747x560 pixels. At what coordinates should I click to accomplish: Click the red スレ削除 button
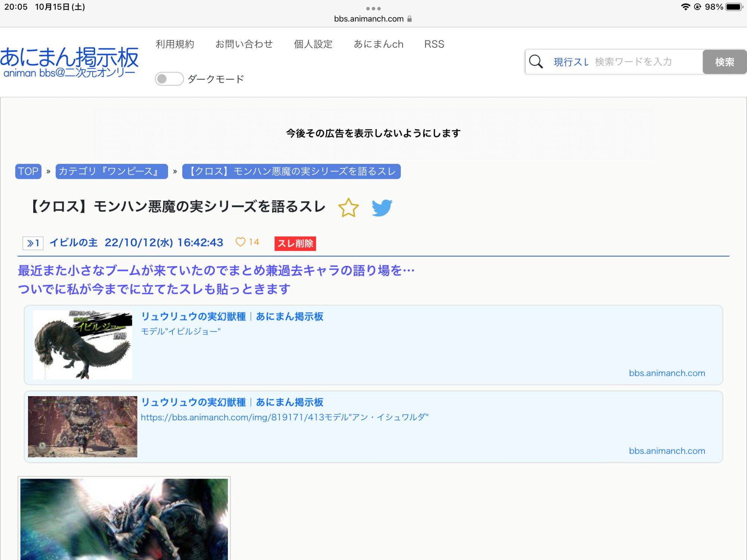295,243
